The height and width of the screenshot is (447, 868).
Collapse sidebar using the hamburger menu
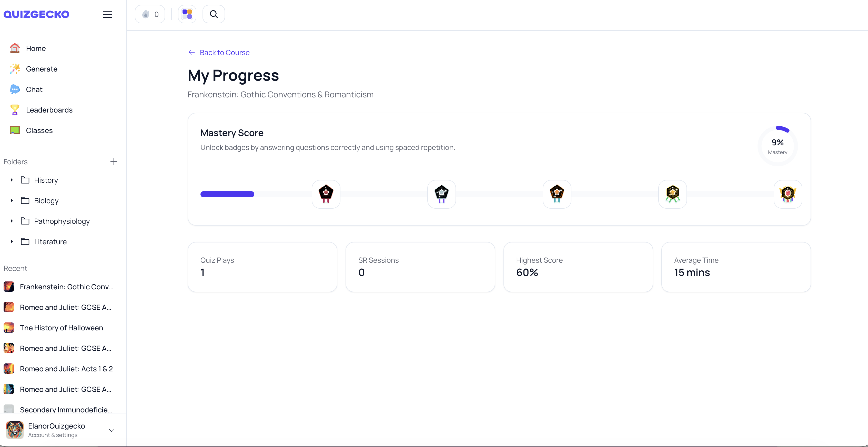tap(107, 14)
